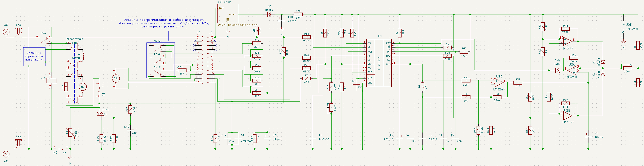Select the D4 N4148 diode symbol
The height and width of the screenshot is (166, 644).
[603, 74]
